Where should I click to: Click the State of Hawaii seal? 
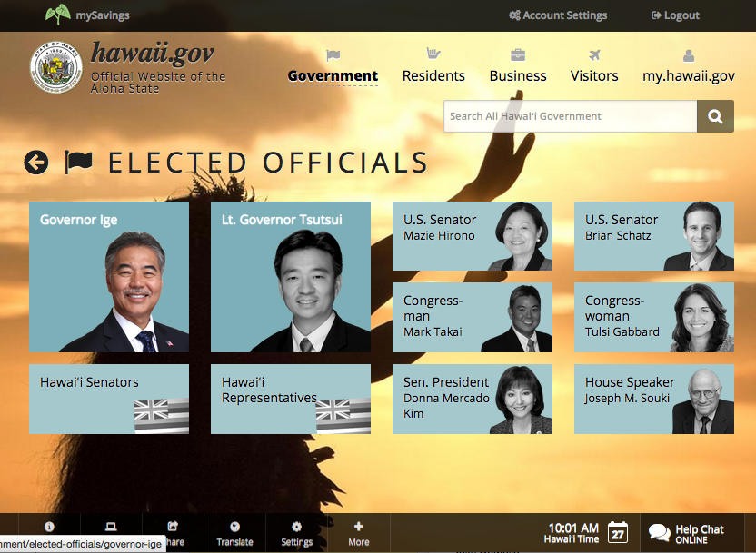point(56,67)
